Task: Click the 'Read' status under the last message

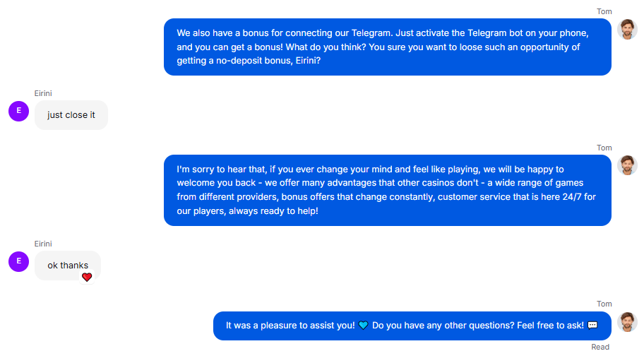Action: pyautogui.click(x=600, y=347)
